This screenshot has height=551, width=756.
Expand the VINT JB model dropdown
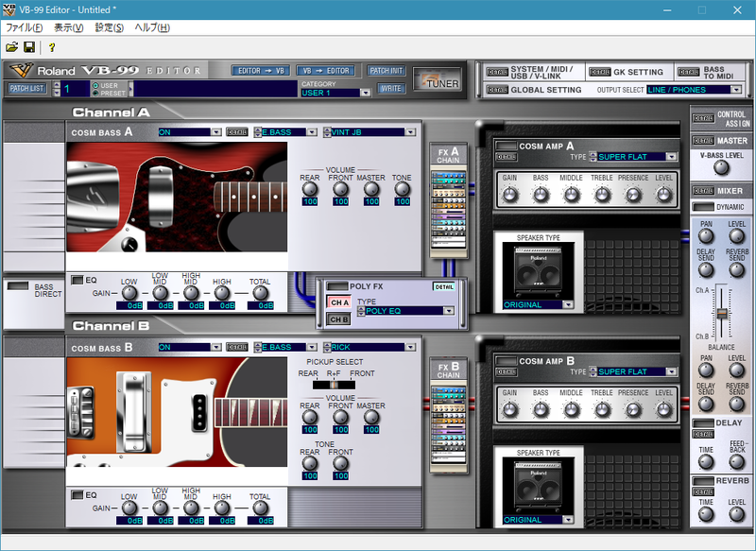click(410, 132)
